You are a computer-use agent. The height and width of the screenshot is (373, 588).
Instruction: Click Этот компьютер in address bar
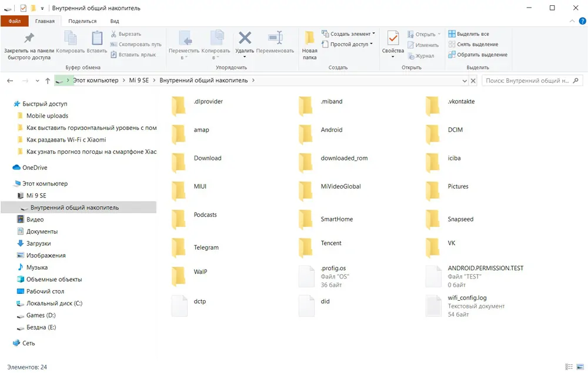[96, 80]
